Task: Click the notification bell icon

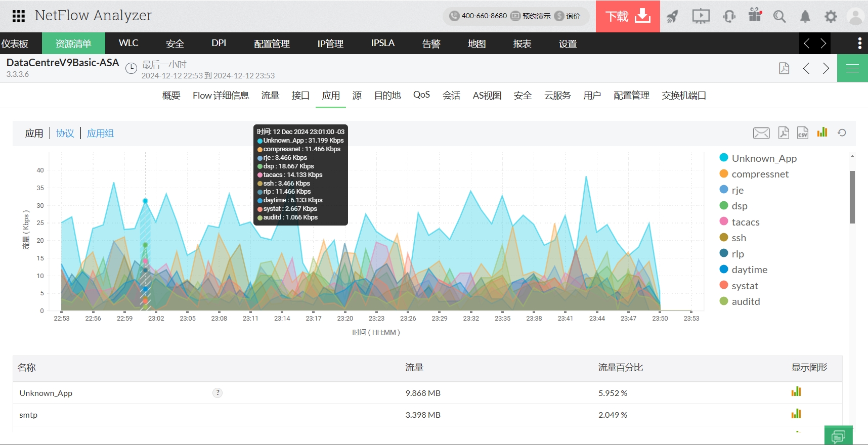Action: 805,17
